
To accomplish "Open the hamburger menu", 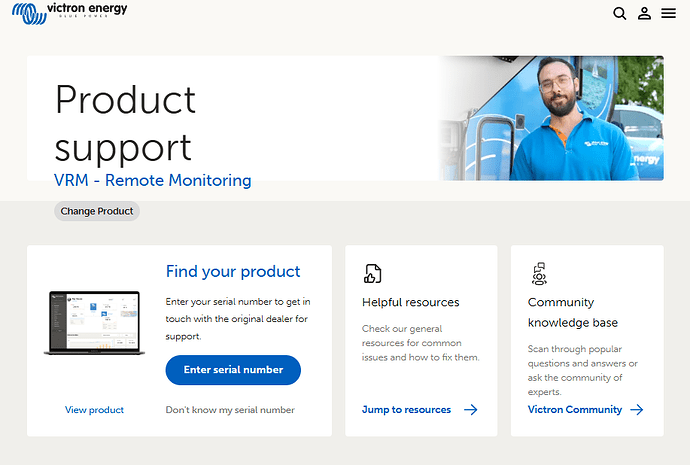I will (669, 14).
